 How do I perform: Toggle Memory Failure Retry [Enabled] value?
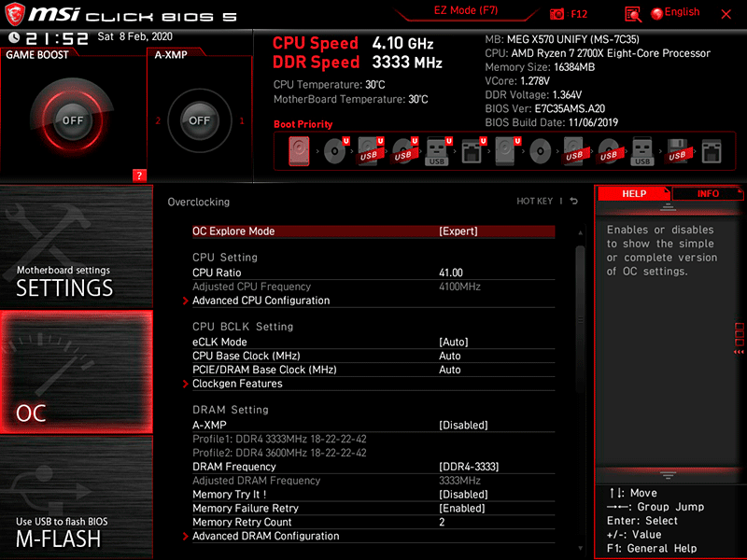click(x=461, y=508)
